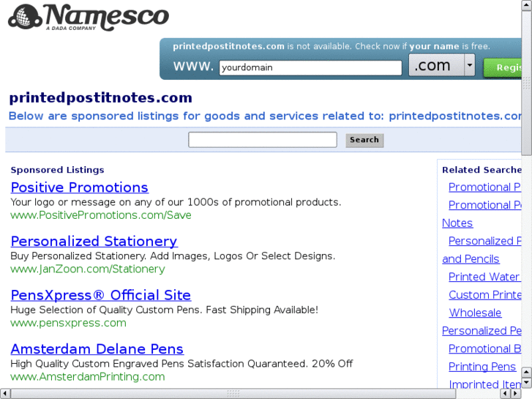Click 'Sponsored Listings' heading text
This screenshot has height=399, width=532.
coord(57,170)
